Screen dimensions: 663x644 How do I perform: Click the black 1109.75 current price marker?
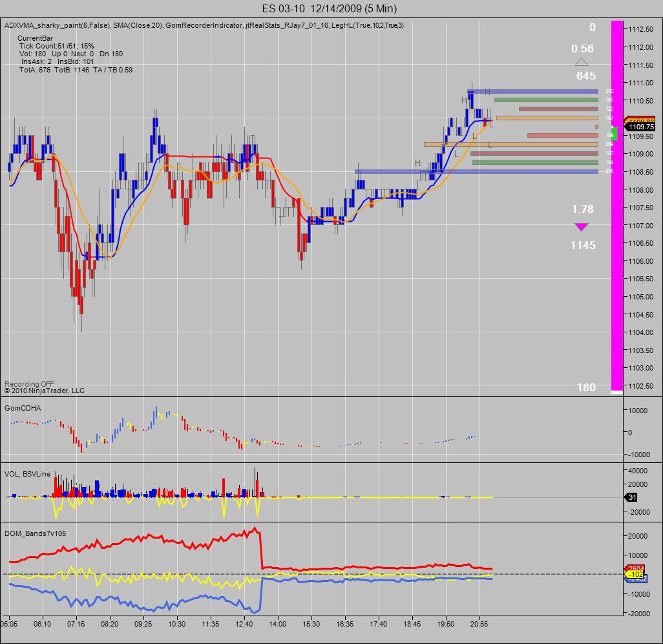(x=640, y=127)
